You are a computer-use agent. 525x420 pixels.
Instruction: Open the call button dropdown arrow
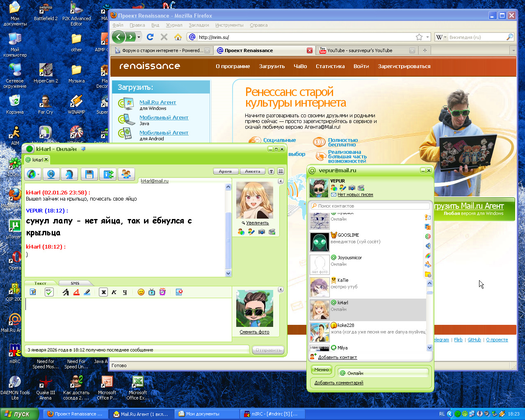pos(39,175)
